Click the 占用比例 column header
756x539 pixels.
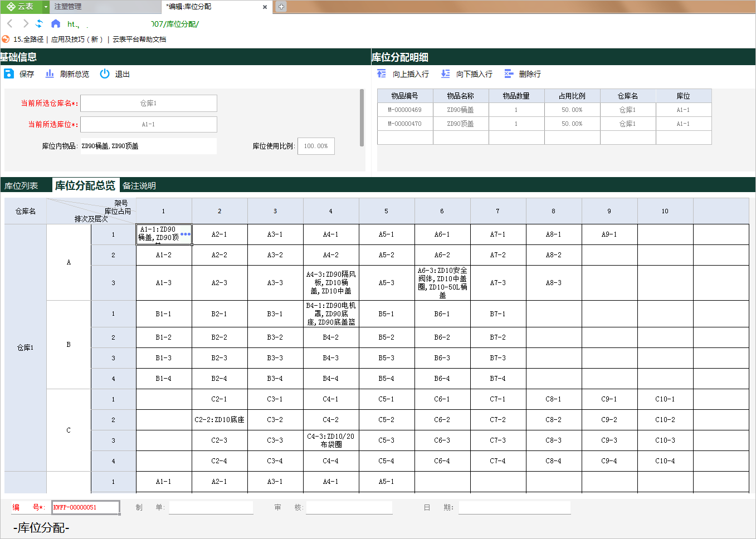pyautogui.click(x=572, y=96)
